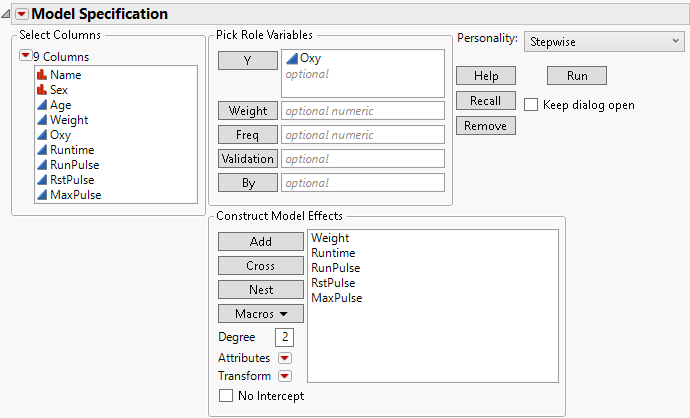Viewport: 690px width, 418px height.
Task: Open the Transform red triangle menu
Action: (x=285, y=376)
